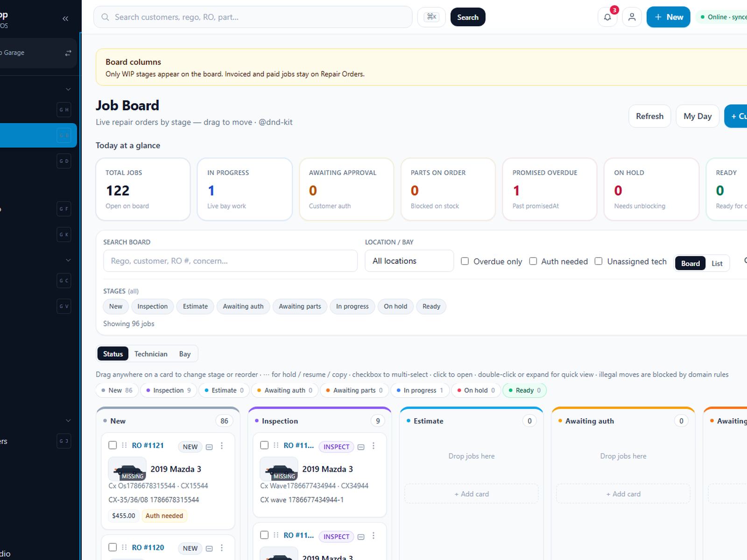Click the black Search button

tap(468, 17)
